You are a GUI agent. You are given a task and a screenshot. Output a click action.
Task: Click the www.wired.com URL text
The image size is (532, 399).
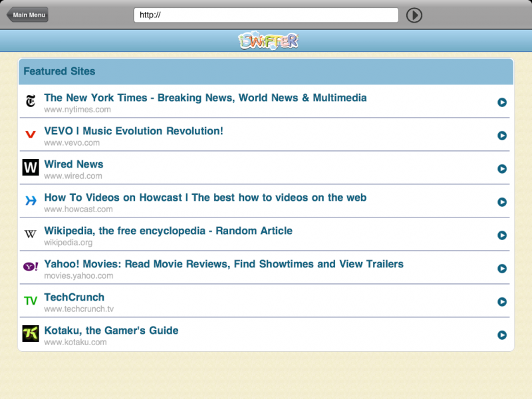pos(73,176)
